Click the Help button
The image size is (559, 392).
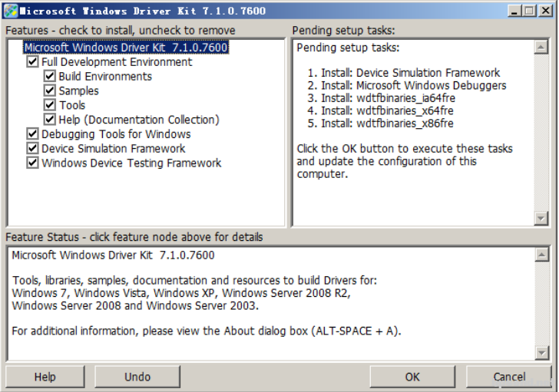[45, 377]
